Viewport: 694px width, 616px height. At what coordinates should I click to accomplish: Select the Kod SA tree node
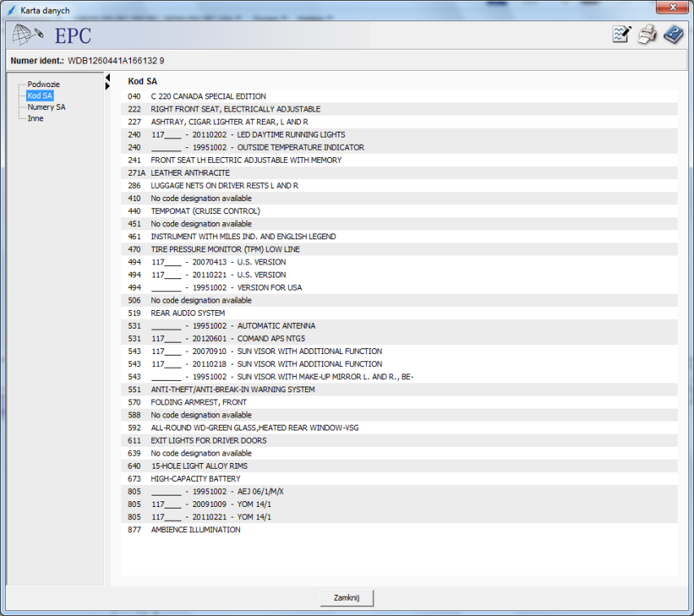(40, 96)
